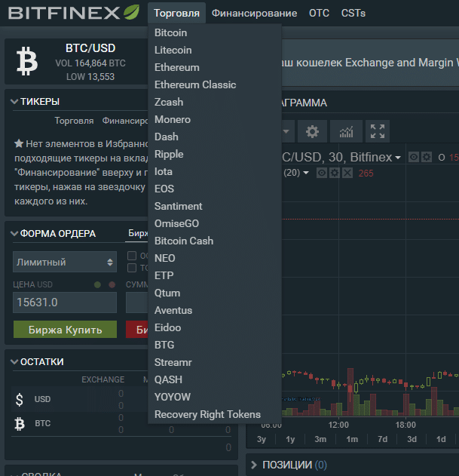Set chart range to 7d
This screenshot has height=476, width=459.
click(382, 439)
